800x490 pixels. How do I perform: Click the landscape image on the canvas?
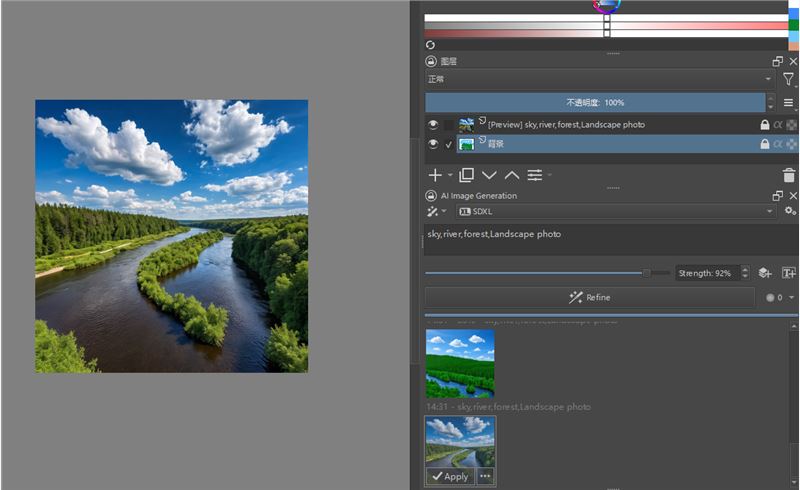pyautogui.click(x=171, y=236)
